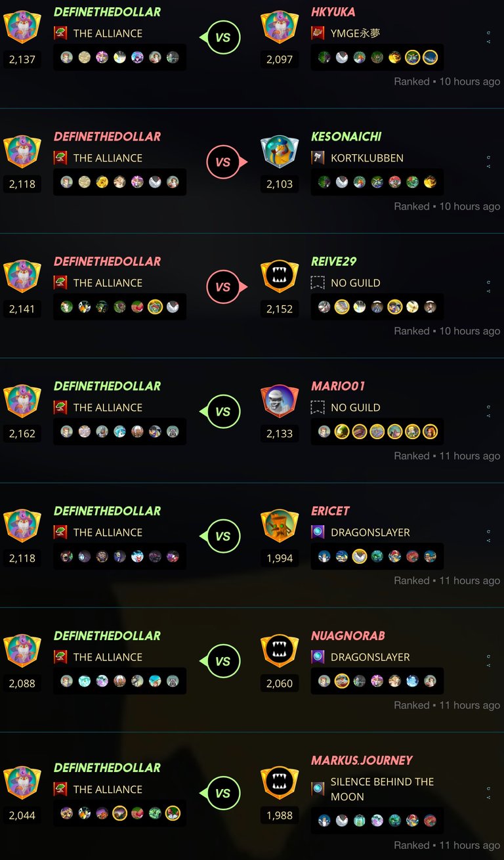Click the first card in ERICET's lineup

point(324,557)
